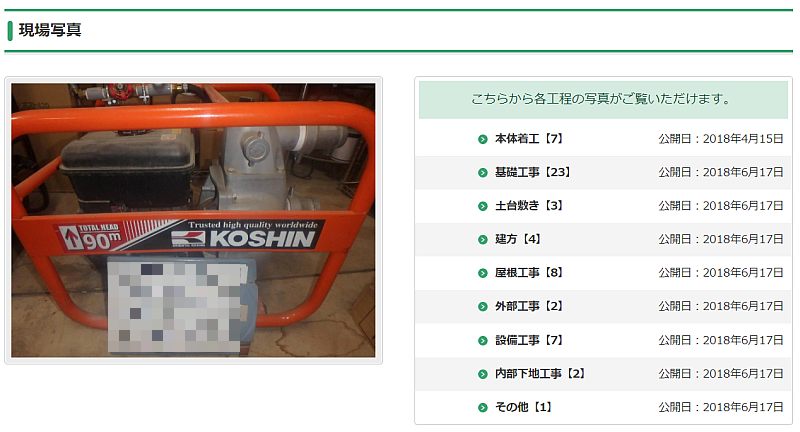
Task: Click the green arrow icon beside 屋根工事
Action: pos(483,273)
